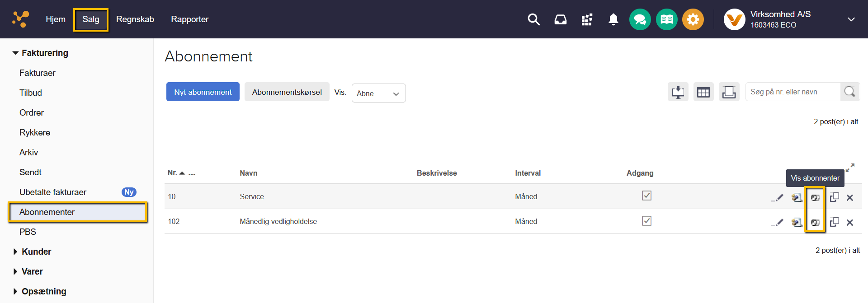Open the Vis filter dropdown
Screen dimensions: 868x303
coord(378,93)
